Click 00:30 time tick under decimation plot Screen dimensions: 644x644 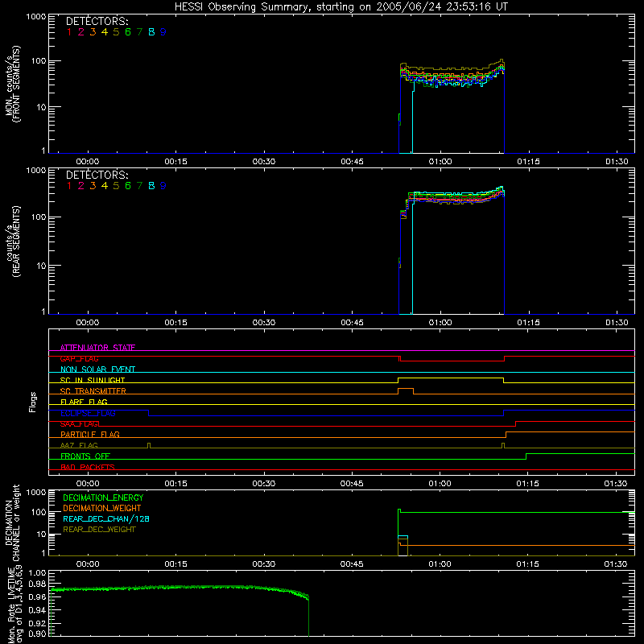[264, 564]
